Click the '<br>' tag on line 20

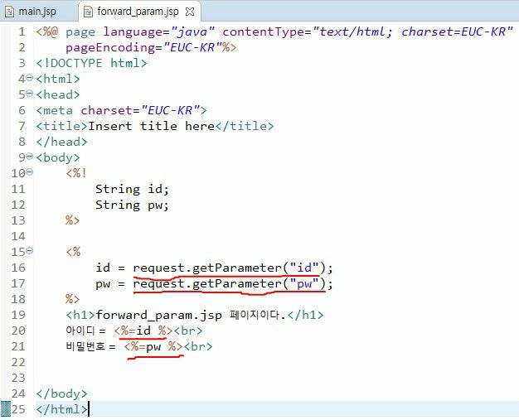coord(188,331)
